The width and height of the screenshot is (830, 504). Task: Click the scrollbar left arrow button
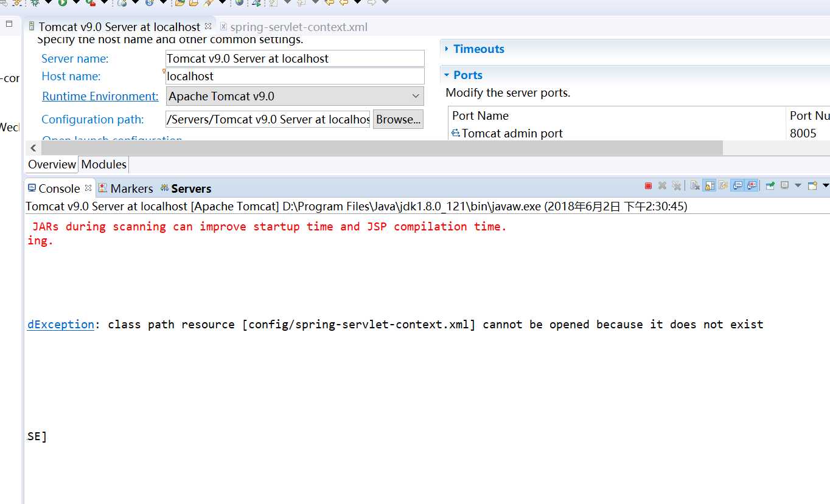click(x=33, y=148)
